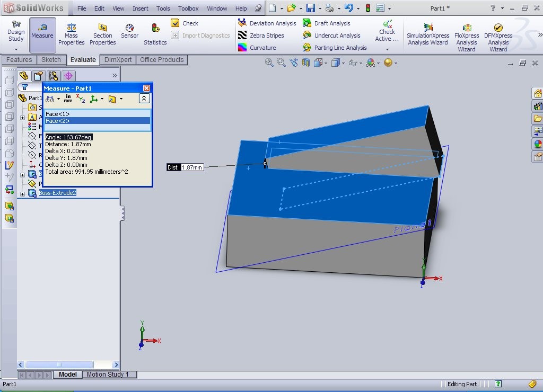
Task: Click the Save icon in top toolbar
Action: coord(311,8)
